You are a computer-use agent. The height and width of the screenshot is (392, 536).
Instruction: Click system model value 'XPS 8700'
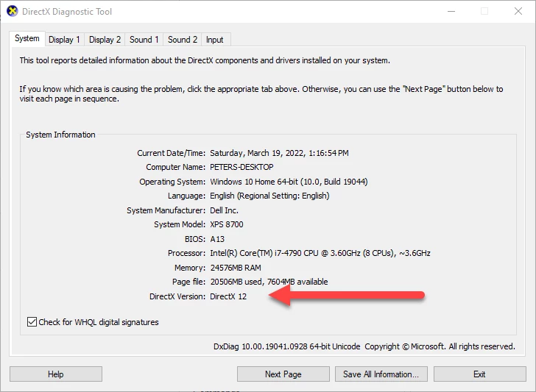[x=227, y=224]
